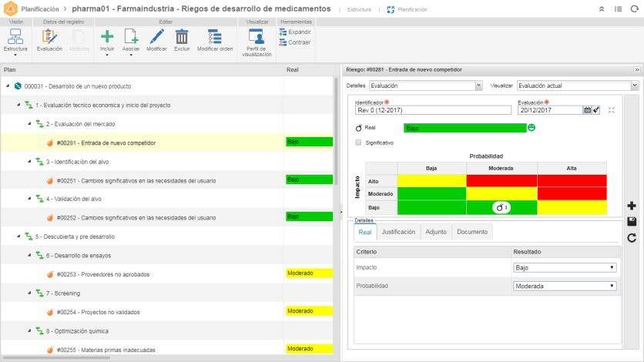Collapse the 000031 Desarrollo de un nuevo producto node
This screenshot has width=644, height=362.
[x=8, y=85]
